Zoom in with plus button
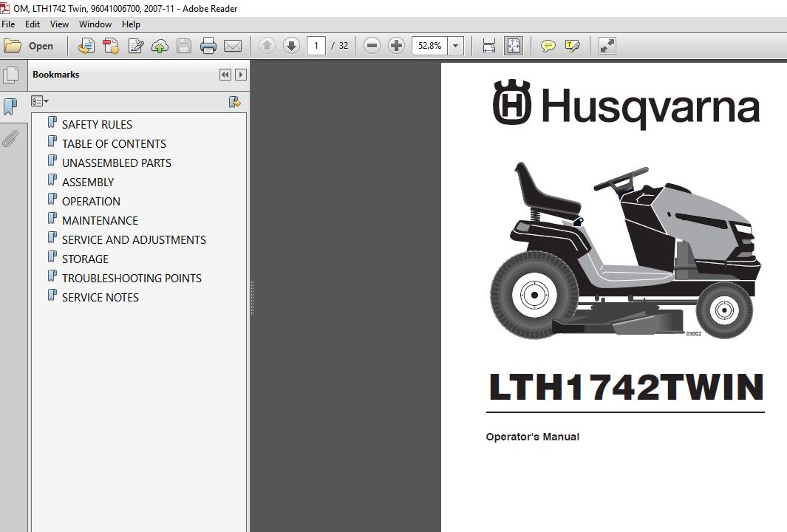 tap(396, 46)
